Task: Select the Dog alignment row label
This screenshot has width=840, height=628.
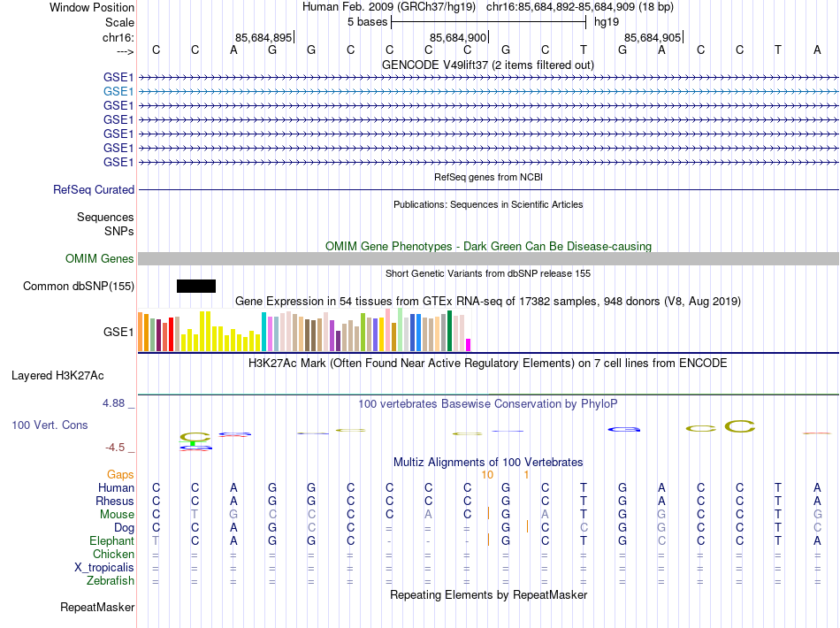Action: click(125, 528)
